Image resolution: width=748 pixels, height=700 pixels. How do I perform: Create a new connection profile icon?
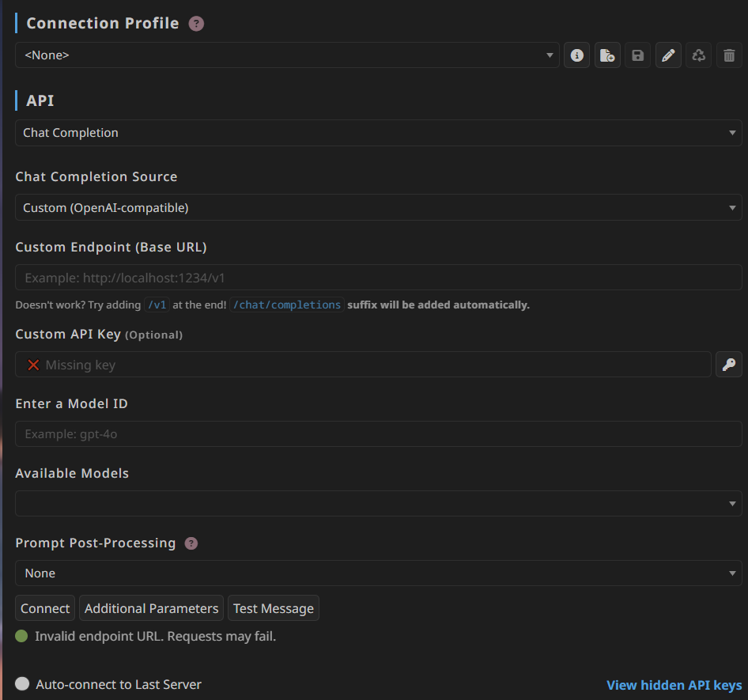coord(607,55)
